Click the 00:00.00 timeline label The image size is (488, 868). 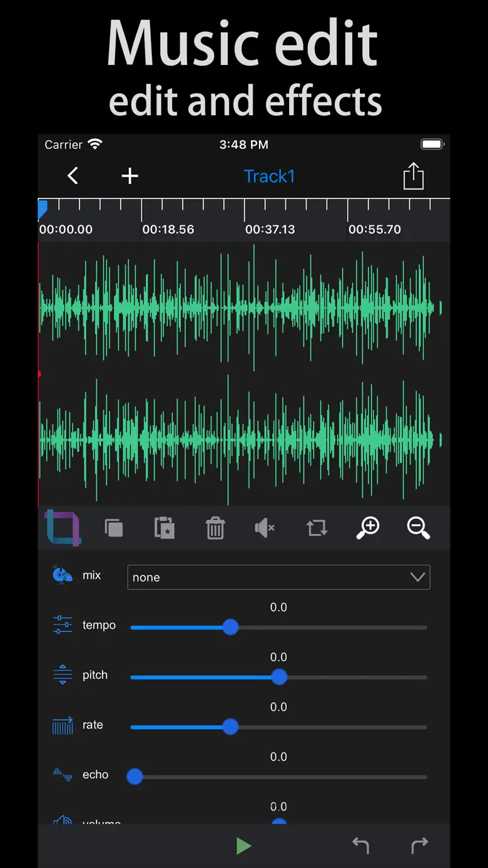(66, 230)
